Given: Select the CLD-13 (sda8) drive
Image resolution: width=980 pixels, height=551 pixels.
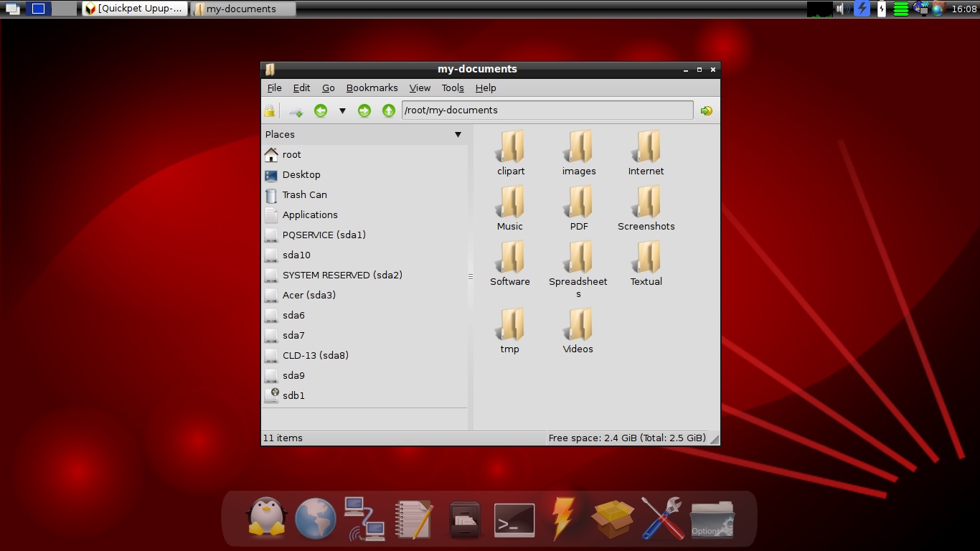Looking at the screenshot, I should [364, 355].
